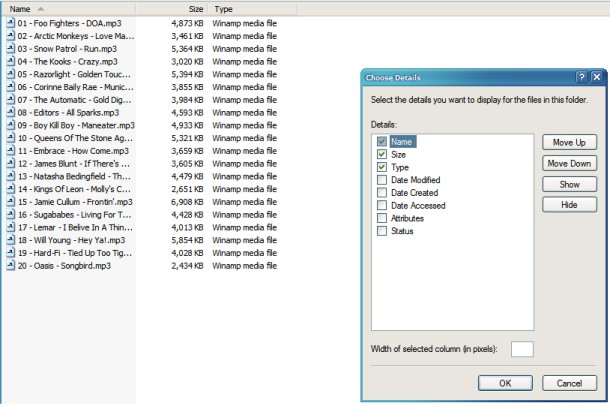
Task: Click the icon for 08 - Editors - All Sparks.mp3
Action: 11,112
